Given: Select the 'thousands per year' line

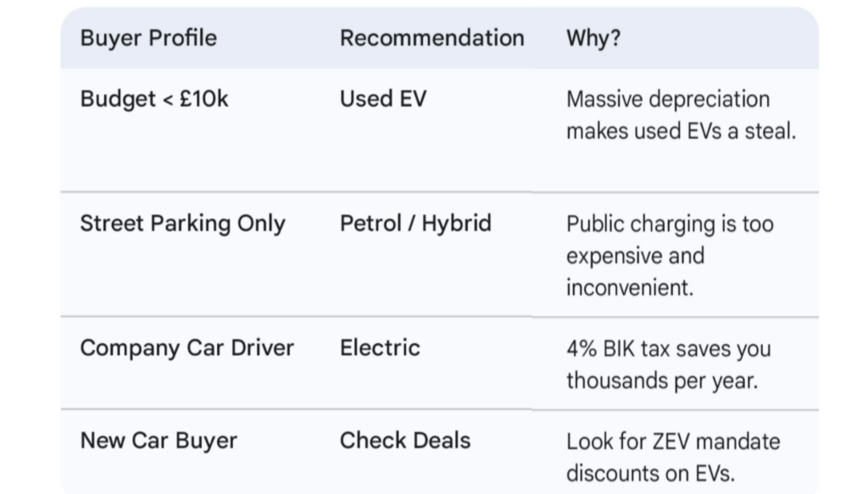Looking at the screenshot, I should pyautogui.click(x=661, y=380).
